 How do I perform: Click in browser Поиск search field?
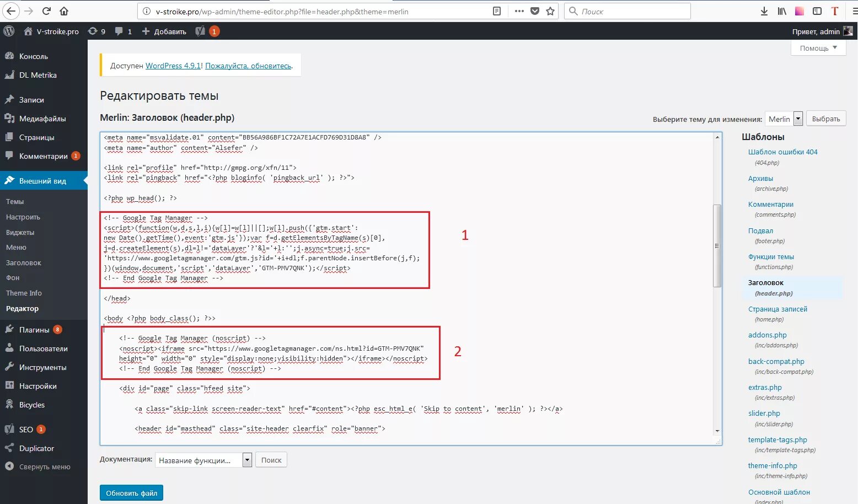(628, 11)
